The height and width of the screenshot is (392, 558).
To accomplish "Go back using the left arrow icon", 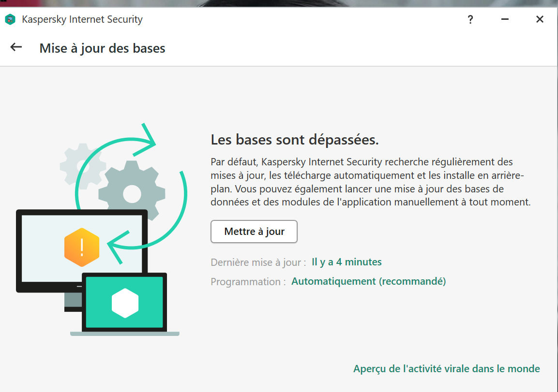I will 16,47.
